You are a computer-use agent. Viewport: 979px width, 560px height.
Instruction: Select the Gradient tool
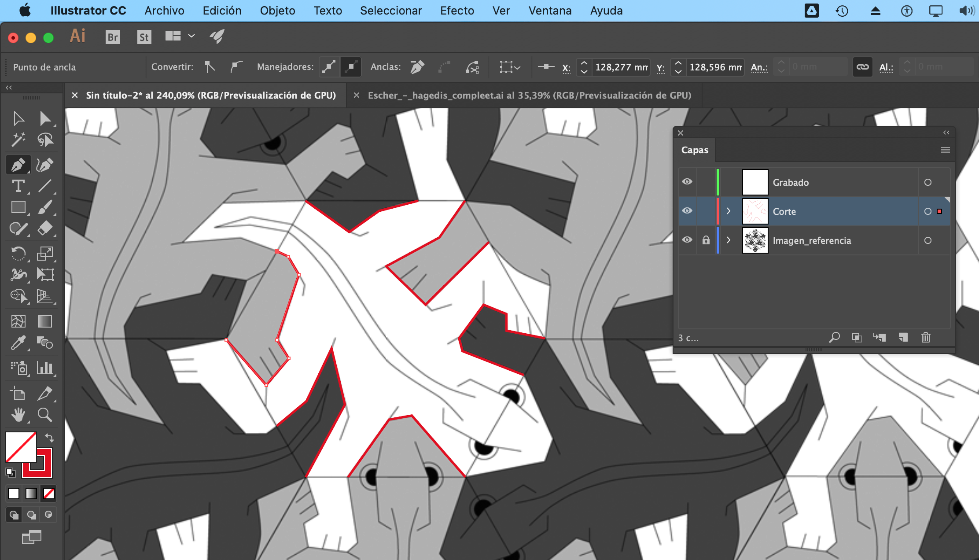point(44,321)
